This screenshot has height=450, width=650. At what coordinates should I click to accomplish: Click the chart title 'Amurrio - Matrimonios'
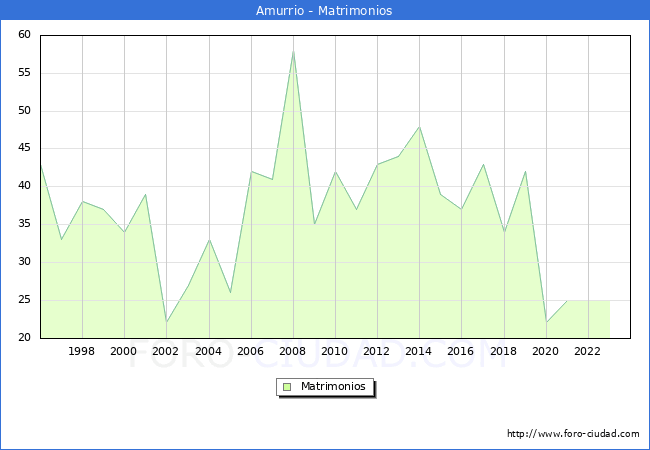click(x=324, y=10)
